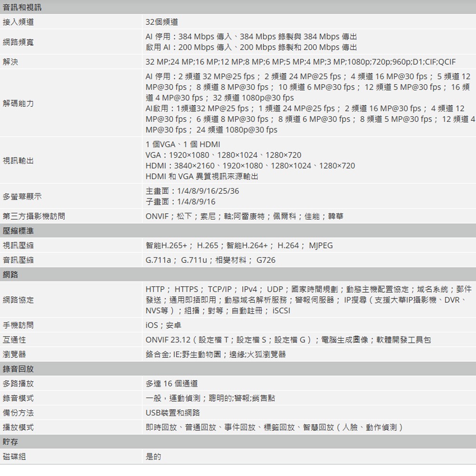Click the HDMI 和 VGA 異質視訊來源輸出 line

coord(202,176)
